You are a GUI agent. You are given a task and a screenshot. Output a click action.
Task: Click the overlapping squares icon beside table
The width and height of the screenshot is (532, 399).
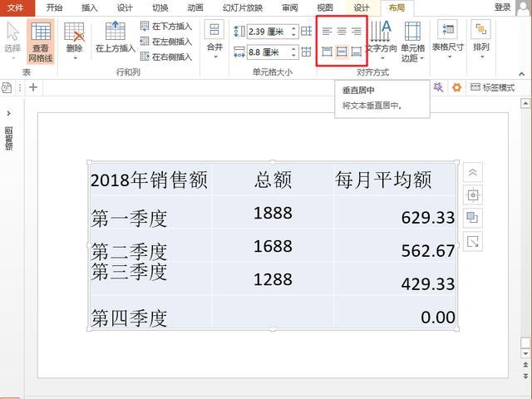coord(473,218)
